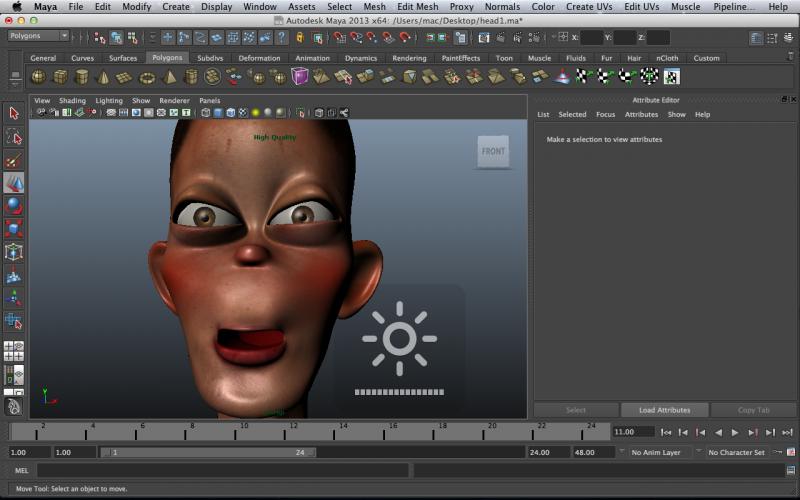Activate the Rotate tool sphere icon
This screenshot has width=800, height=500.
(x=14, y=206)
